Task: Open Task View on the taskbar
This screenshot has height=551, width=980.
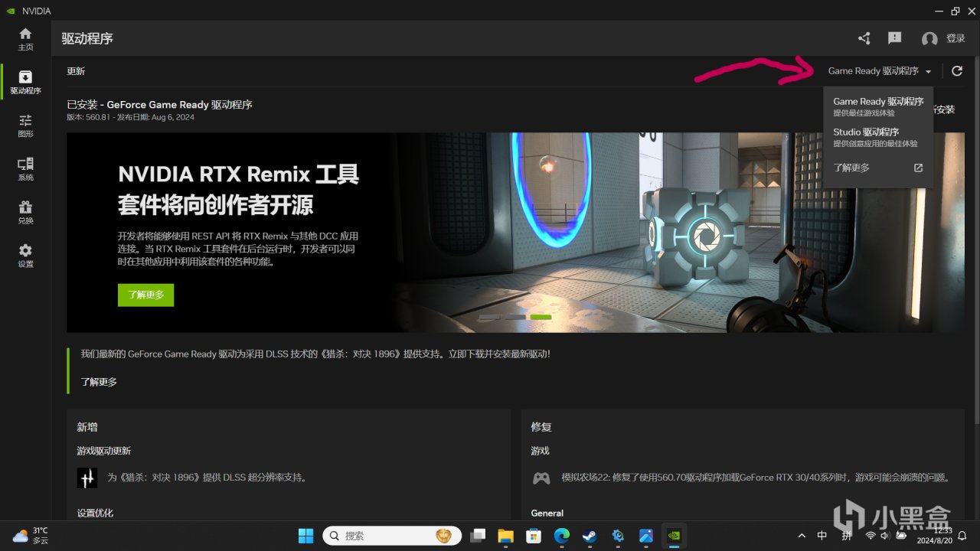Action: pyautogui.click(x=479, y=536)
